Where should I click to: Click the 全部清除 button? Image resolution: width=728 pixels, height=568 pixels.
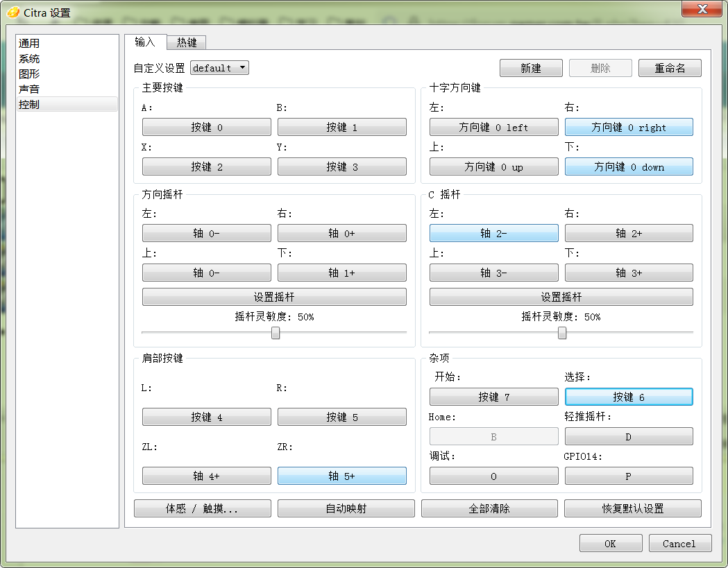(489, 508)
